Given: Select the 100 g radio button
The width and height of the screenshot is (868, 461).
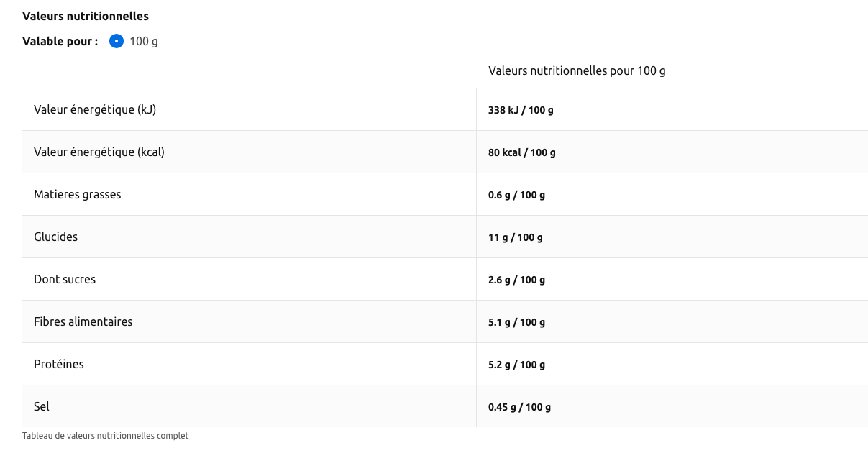Looking at the screenshot, I should (117, 41).
